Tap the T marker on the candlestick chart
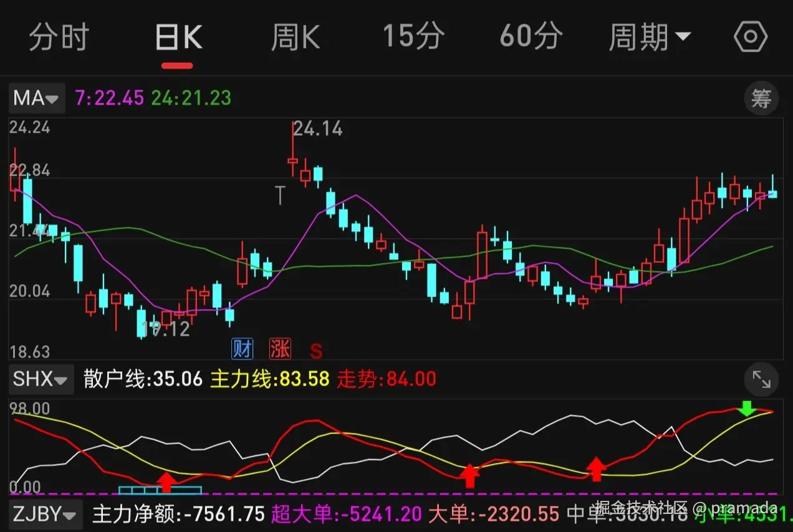Viewport: 793px width, 532px height. coord(280,196)
